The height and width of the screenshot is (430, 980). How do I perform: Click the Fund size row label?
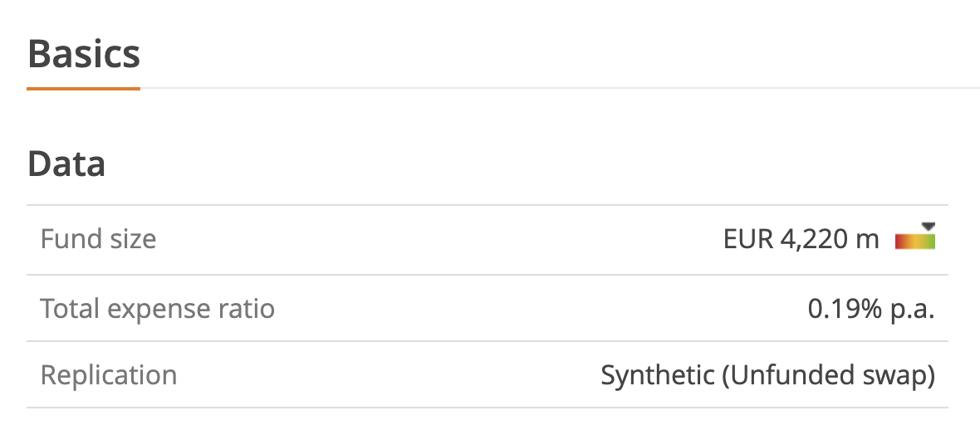pos(98,240)
